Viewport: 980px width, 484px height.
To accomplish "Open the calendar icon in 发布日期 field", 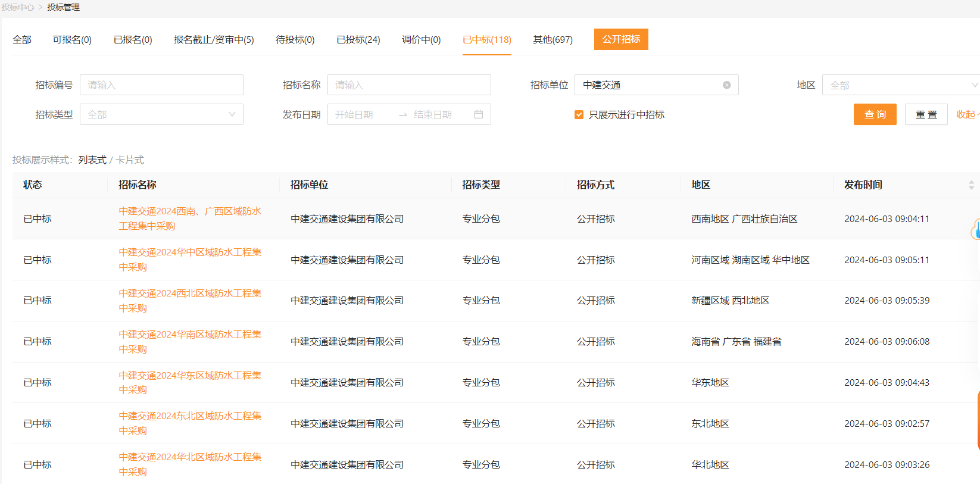I will (x=478, y=114).
